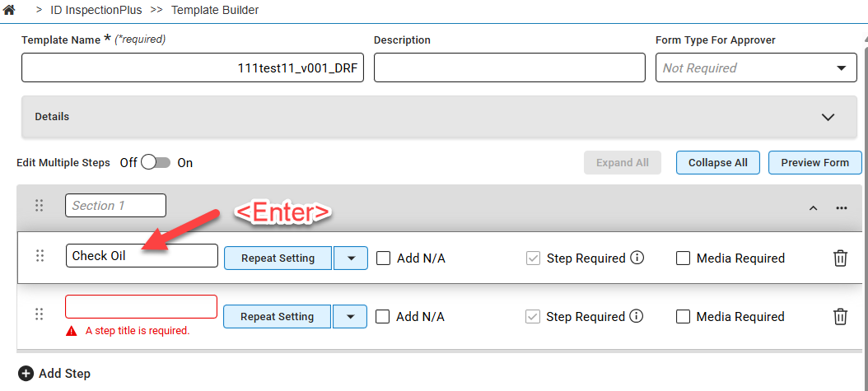Open Repeat Setting dropdown arrow for Check Oil
This screenshot has width=868, height=391.
point(350,258)
